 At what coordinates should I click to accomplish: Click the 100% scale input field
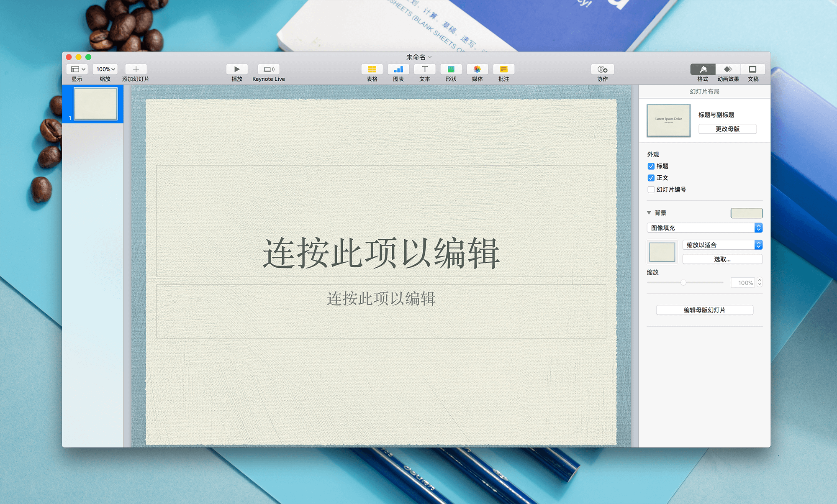[743, 283]
